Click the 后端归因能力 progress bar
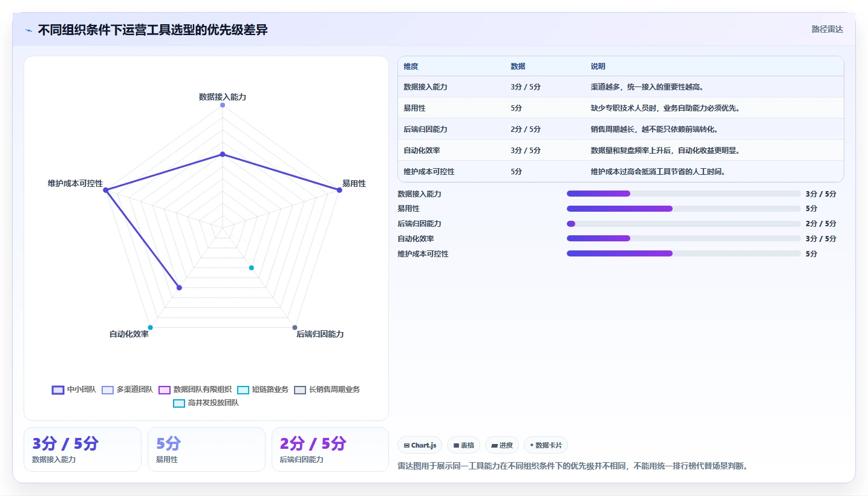Viewport: 868px width, 496px height. tap(684, 224)
